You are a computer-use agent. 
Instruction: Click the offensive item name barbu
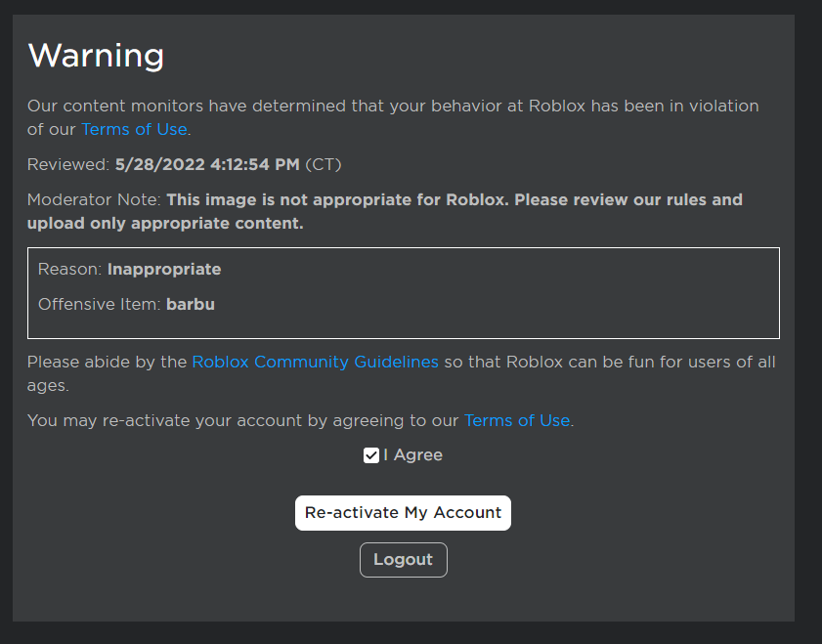coord(191,304)
